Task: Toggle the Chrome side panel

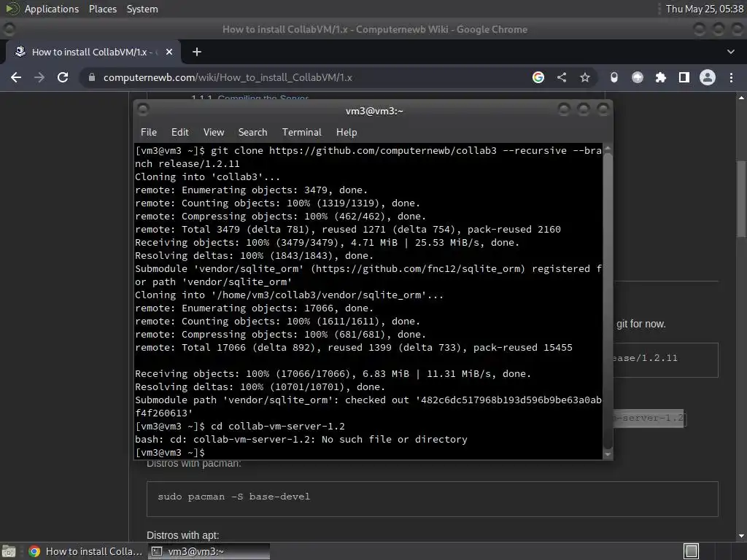Action: point(684,77)
